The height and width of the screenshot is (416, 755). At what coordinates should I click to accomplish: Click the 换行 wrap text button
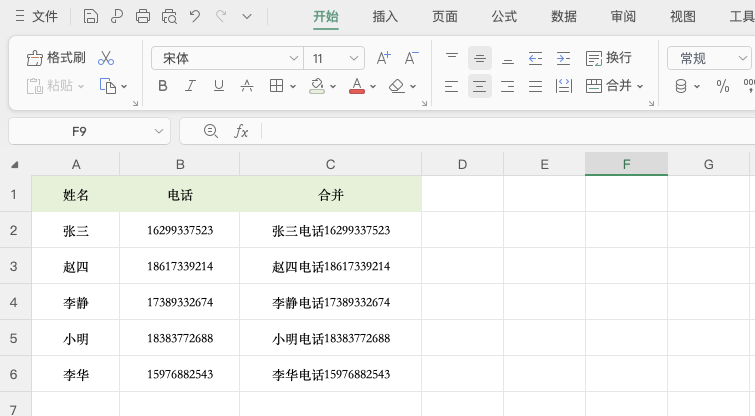(x=609, y=58)
